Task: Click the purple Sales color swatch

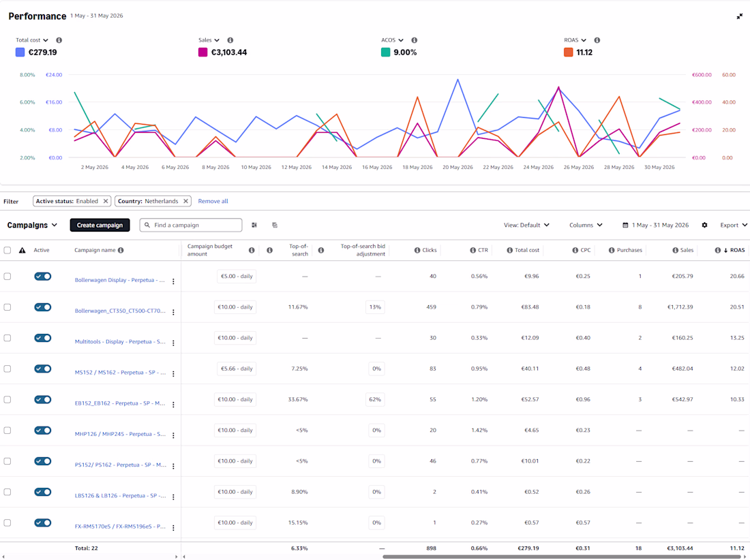Action: 202,52
